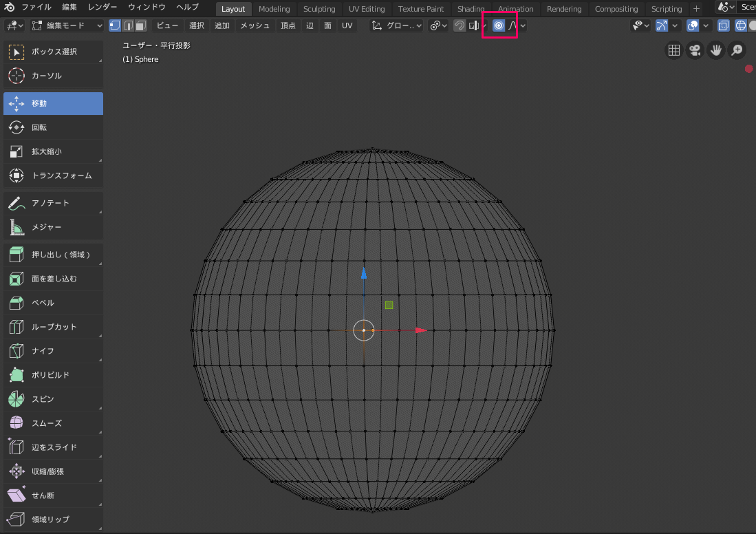Click the 頂点 header button
The width and height of the screenshot is (756, 534).
(x=288, y=25)
